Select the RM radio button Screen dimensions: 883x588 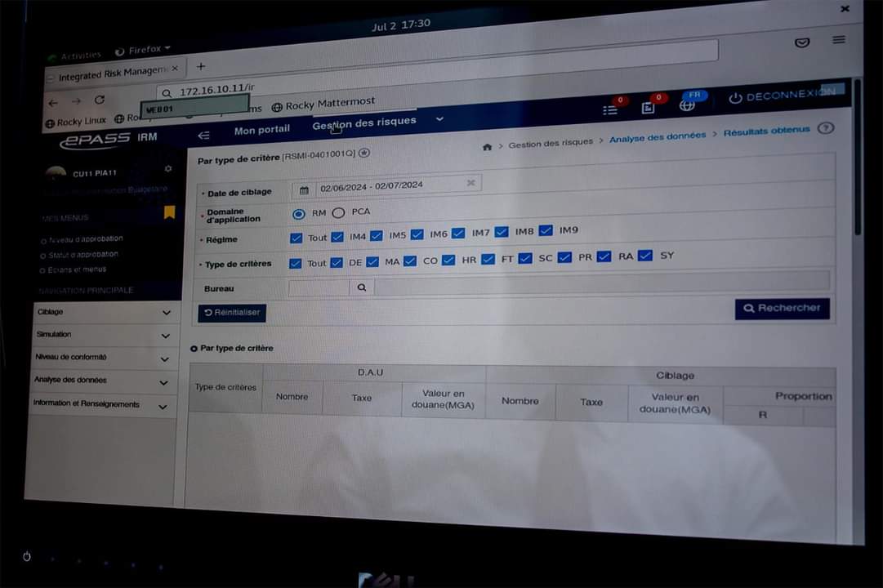pos(298,214)
